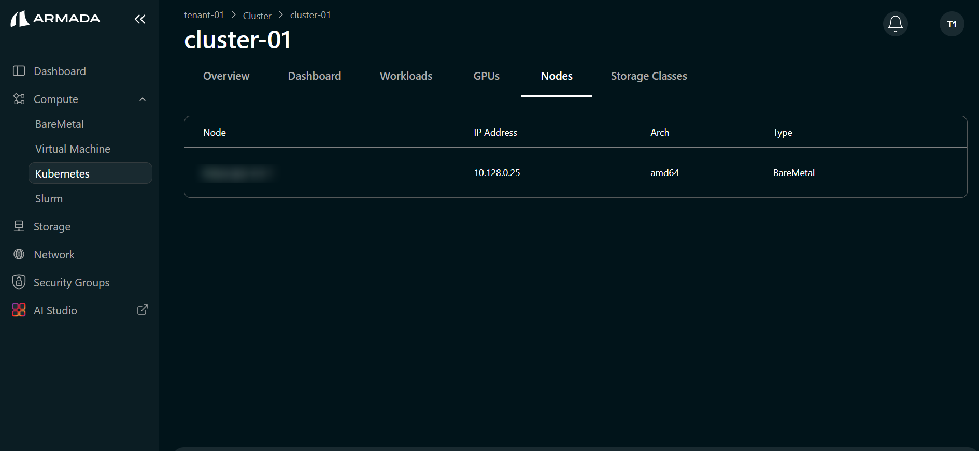Open BareMetal under Compute
980x452 pixels.
coord(60,124)
